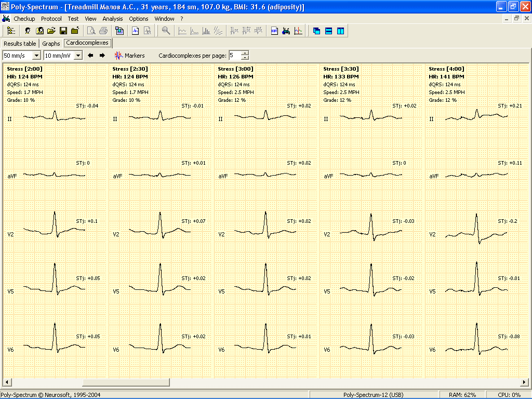532x399 pixels.
Task: Click the "Stress [2:30]" stage header
Action: [130, 69]
